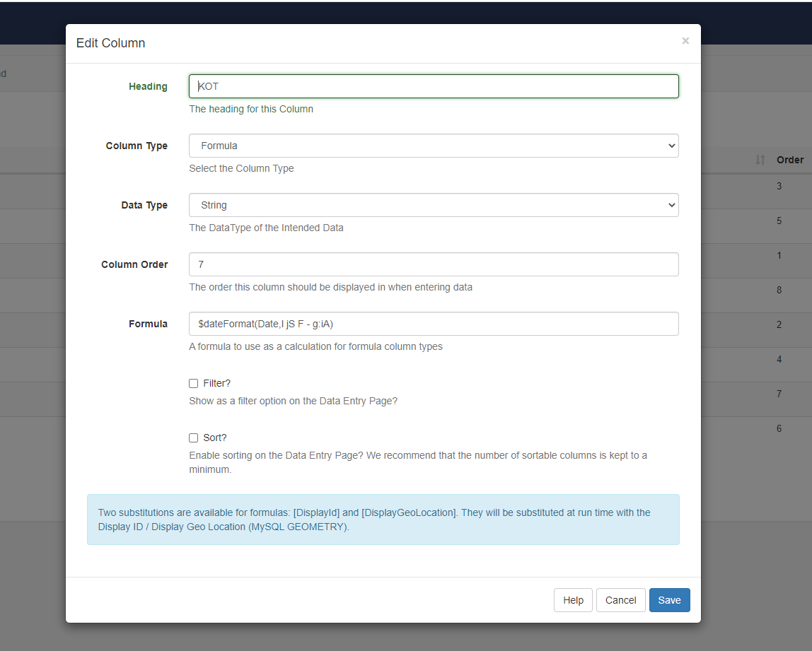Click into the Column Order field
The image size is (812, 651).
(433, 264)
